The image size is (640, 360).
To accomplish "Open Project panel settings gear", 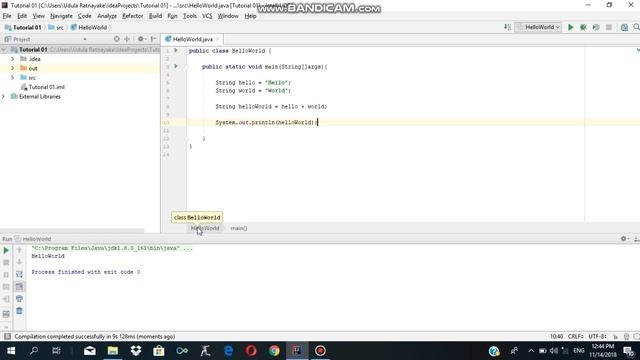I will click(x=141, y=39).
